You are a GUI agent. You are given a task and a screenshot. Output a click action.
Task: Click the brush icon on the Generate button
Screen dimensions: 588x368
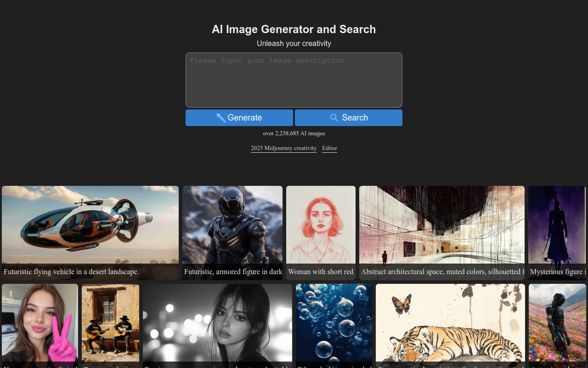[x=221, y=118]
